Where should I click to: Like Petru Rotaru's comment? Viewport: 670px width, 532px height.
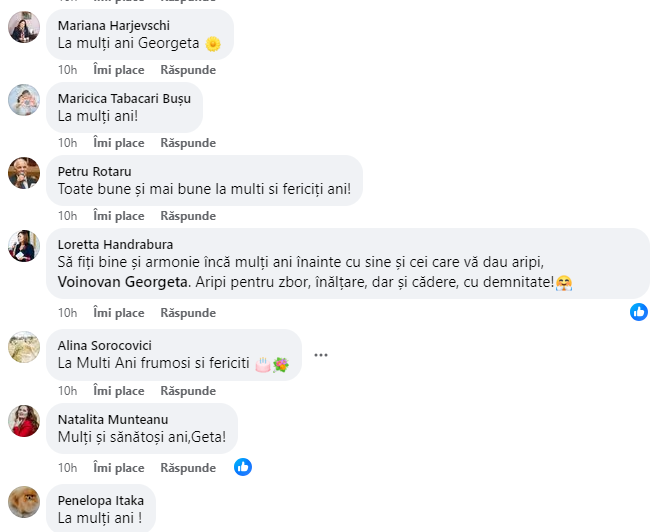pyautogui.click(x=118, y=216)
